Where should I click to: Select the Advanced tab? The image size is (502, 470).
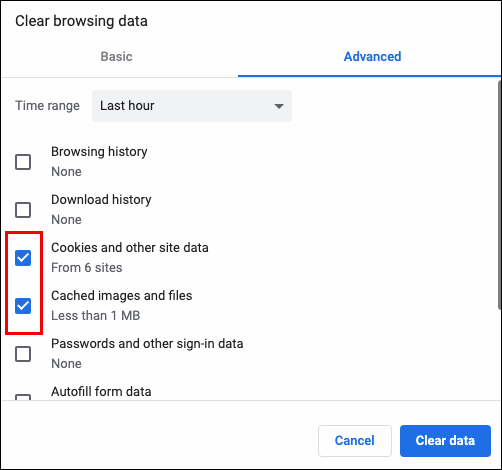click(x=372, y=57)
